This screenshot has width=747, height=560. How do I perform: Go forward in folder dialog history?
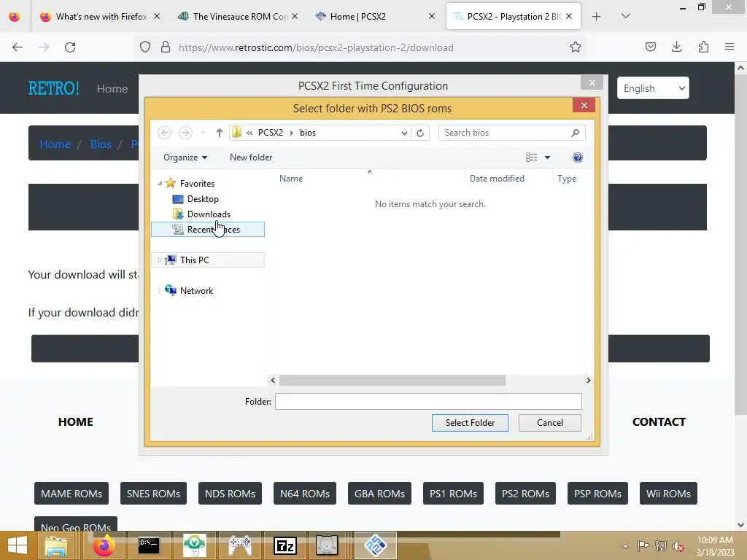coord(185,133)
